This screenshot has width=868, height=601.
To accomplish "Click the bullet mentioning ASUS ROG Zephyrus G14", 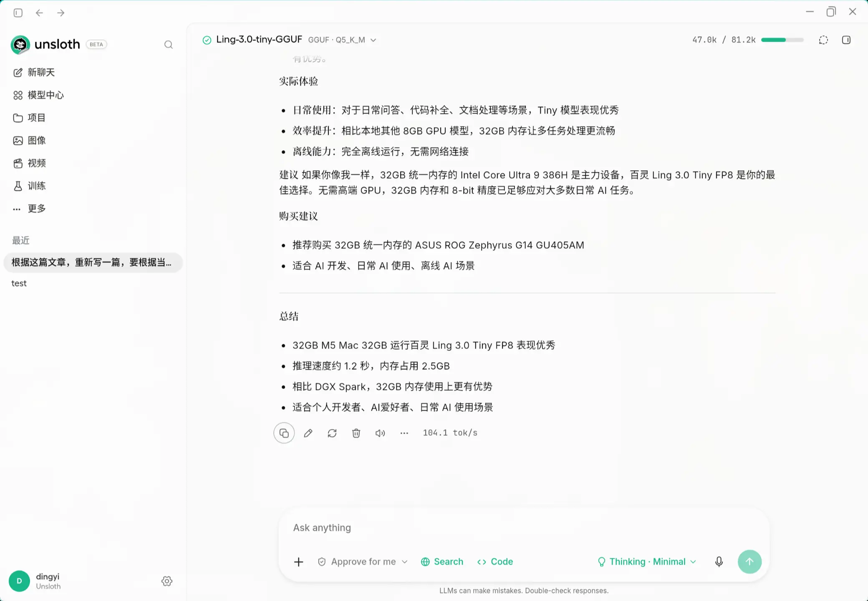I will click(x=438, y=245).
